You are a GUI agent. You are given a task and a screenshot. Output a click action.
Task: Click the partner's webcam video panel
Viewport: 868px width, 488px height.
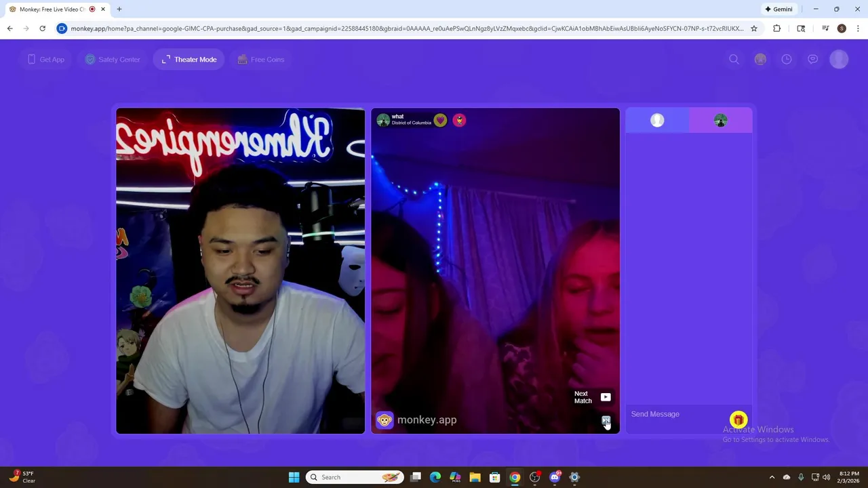pyautogui.click(x=495, y=270)
